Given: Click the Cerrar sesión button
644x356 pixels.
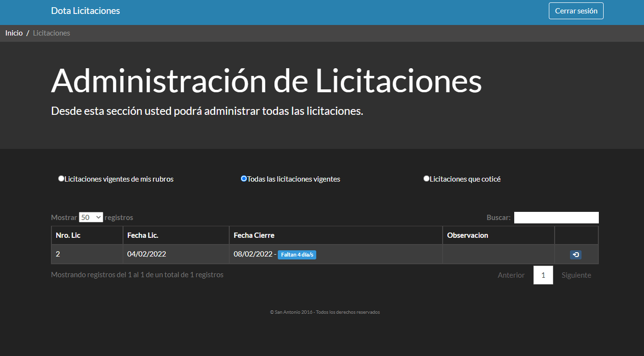Looking at the screenshot, I should (x=576, y=11).
